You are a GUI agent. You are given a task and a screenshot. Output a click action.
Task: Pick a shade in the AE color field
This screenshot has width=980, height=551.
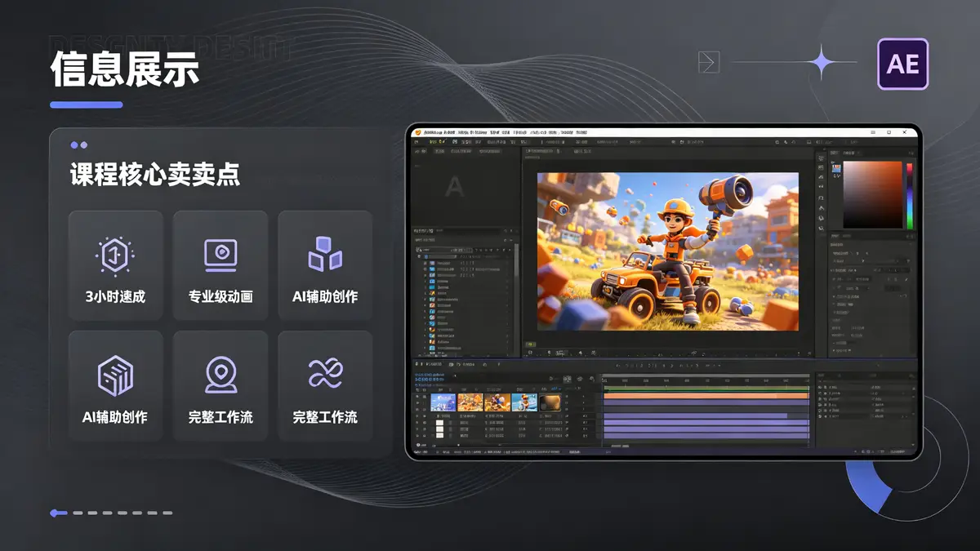pos(872,194)
